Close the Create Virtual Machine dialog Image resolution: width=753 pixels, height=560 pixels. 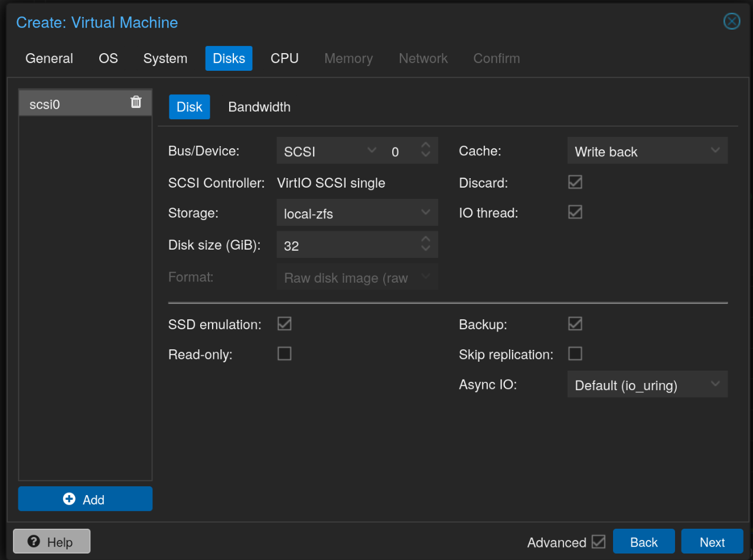pos(731,21)
